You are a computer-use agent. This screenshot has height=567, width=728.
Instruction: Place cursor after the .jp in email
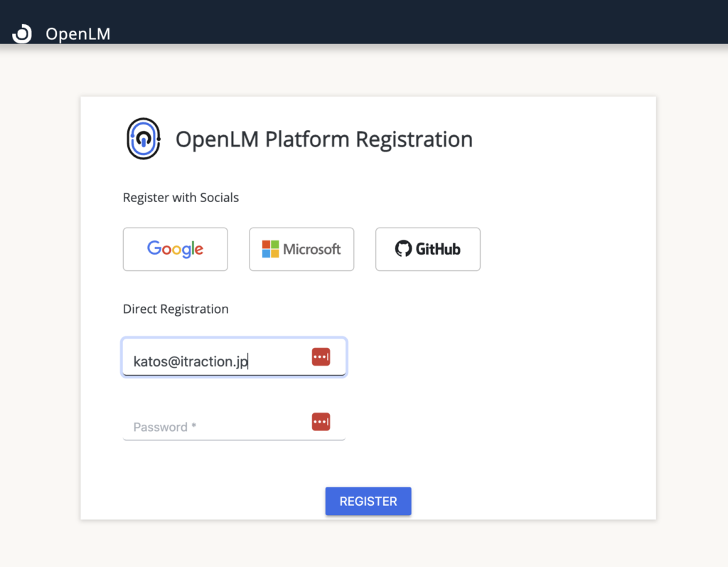[248, 361]
